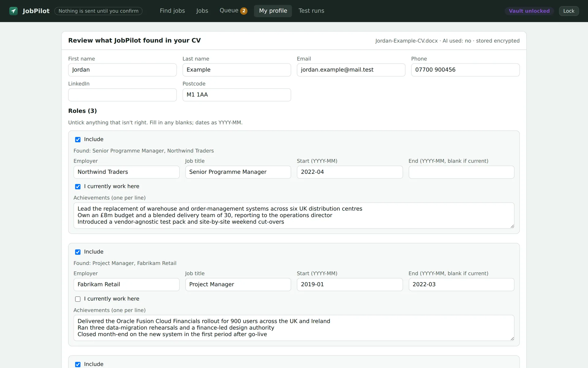Screen dimensions: 588x368
Task: Go to the Jobs tab
Action: [202, 11]
